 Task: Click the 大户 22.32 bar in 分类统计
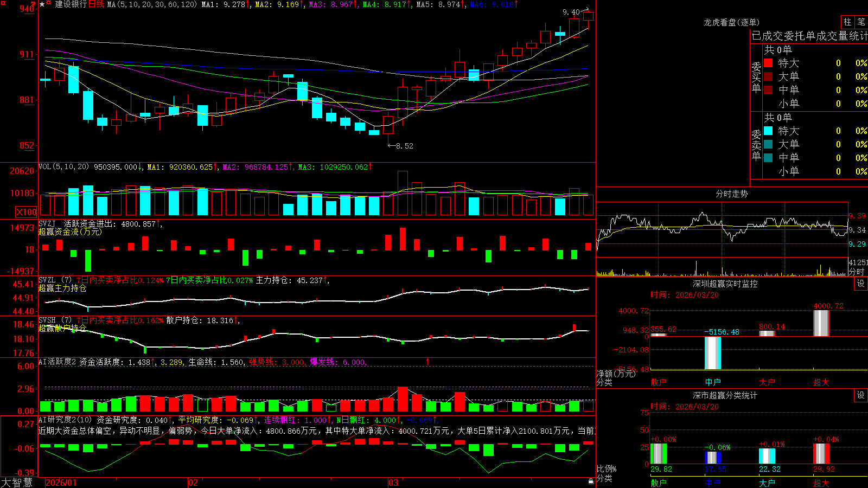(x=767, y=456)
